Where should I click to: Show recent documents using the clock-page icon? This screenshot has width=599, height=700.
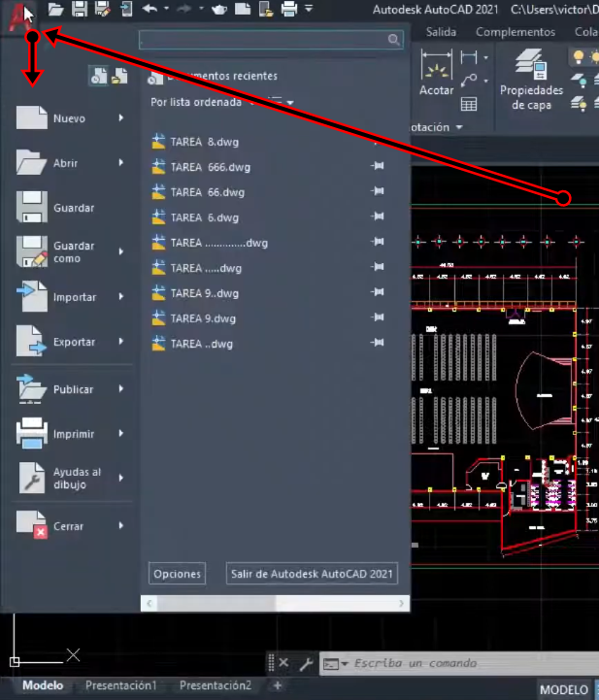(99, 76)
